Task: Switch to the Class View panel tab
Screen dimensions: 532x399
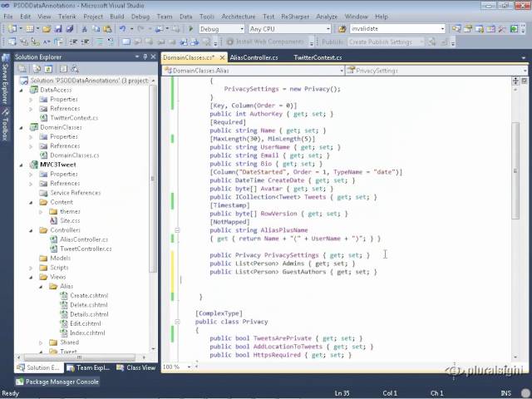Action: [136, 367]
